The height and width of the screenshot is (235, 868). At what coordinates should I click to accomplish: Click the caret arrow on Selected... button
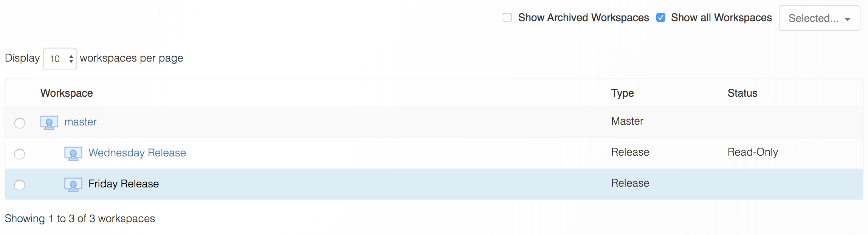[x=848, y=19]
